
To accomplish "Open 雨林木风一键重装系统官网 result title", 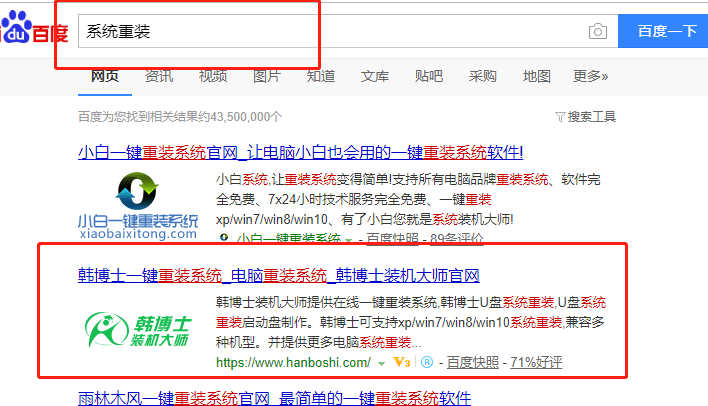I will pyautogui.click(x=275, y=398).
